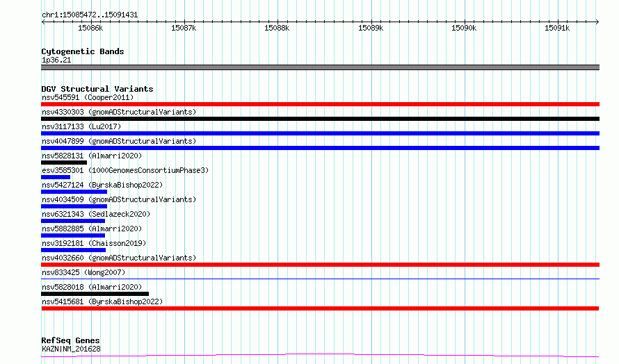Select the blue nsv5882885 variant bar
Screen dimensions: 619x364
tap(73, 235)
